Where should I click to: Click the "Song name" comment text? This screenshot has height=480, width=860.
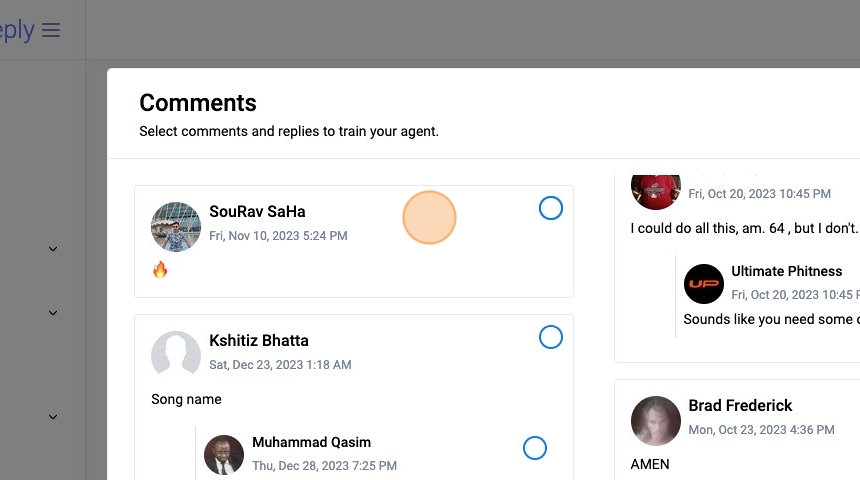tap(186, 399)
